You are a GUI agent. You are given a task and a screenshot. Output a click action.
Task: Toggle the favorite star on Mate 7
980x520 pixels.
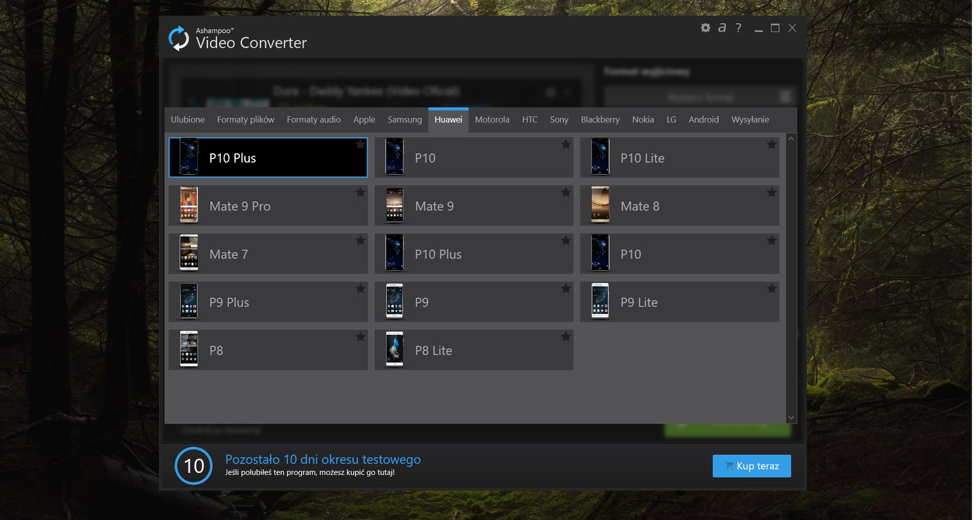(360, 241)
